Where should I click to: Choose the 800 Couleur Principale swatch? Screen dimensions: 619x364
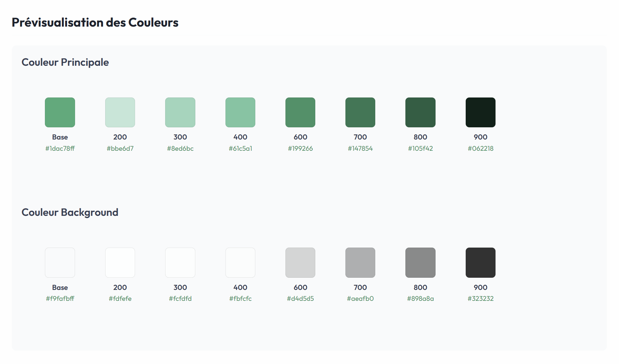(420, 112)
